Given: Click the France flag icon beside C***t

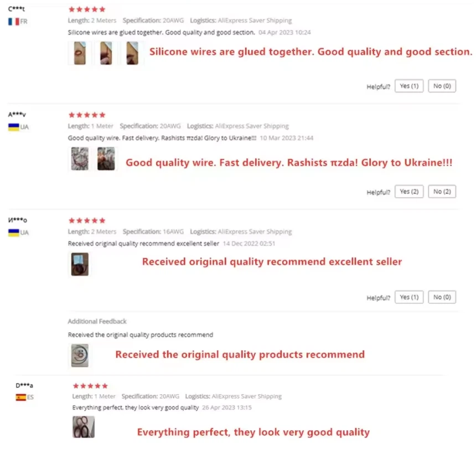Looking at the screenshot, I should click(x=14, y=22).
